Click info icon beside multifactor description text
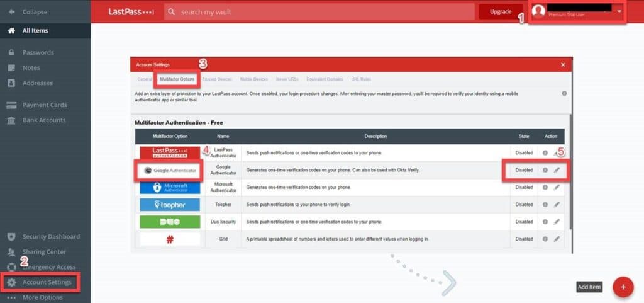This screenshot has height=303, width=644. 564,94
